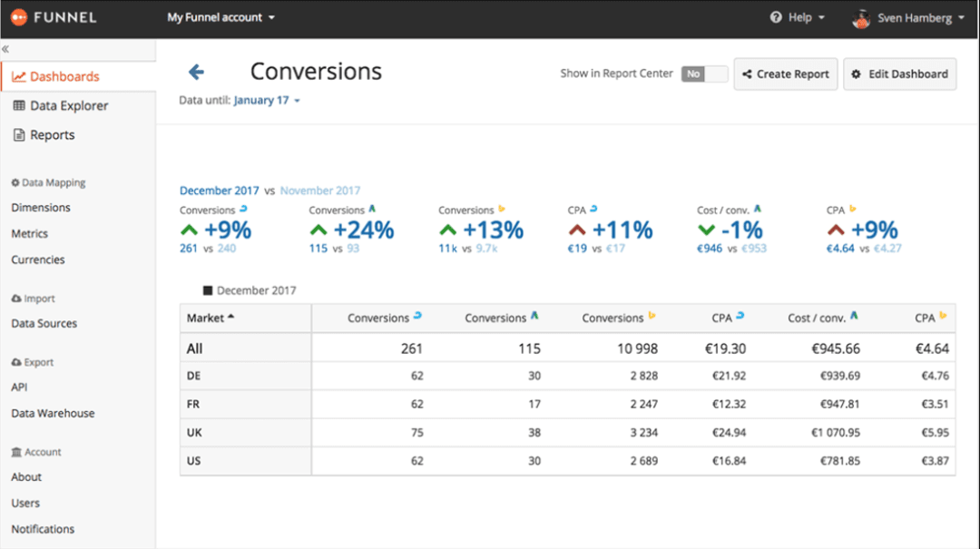Expand the January 17 date dropdown
The height and width of the screenshot is (549, 980).
pyautogui.click(x=267, y=101)
